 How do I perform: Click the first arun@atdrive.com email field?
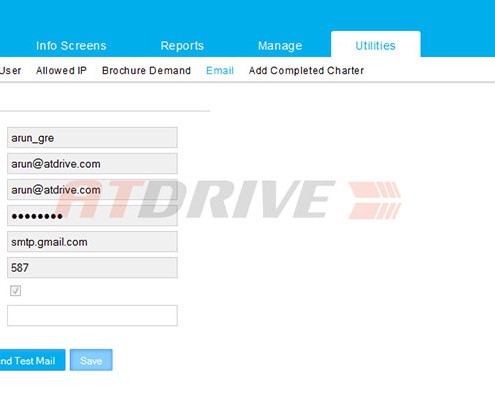(x=92, y=163)
